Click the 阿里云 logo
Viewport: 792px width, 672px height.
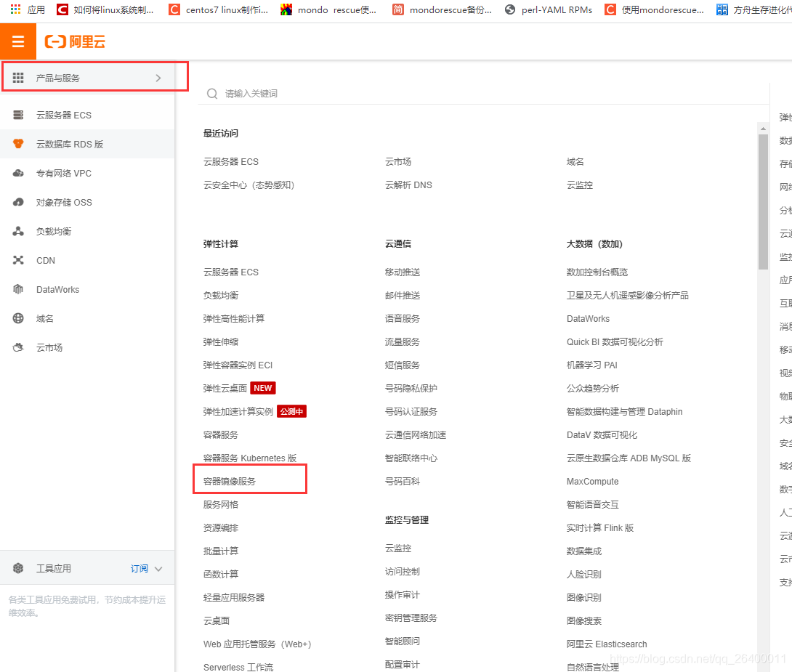(75, 41)
